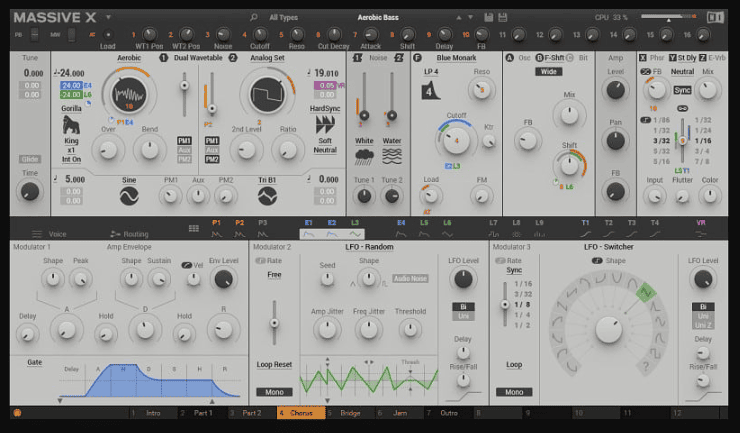Click the 1/16 delay time value
The height and width of the screenshot is (433, 740).
(x=703, y=141)
